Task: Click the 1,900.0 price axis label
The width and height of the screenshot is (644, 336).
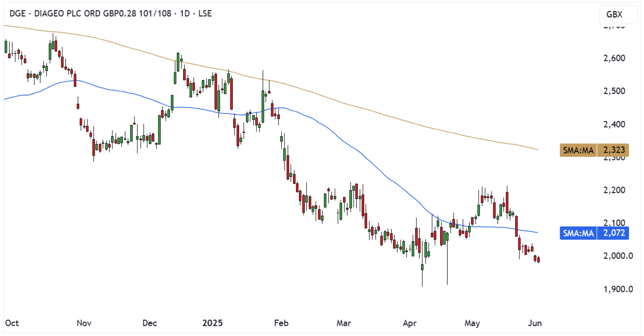Action: pos(618,289)
